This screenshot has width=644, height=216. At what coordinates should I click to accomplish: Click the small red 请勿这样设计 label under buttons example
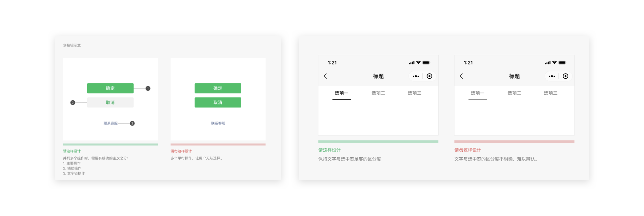click(181, 151)
